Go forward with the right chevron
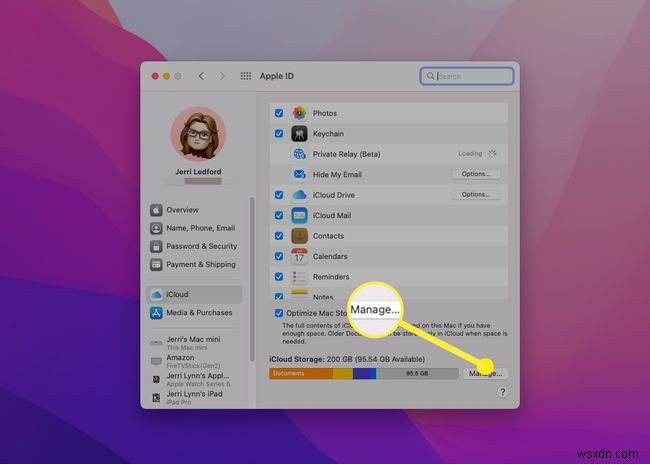Viewport: 650px width, 464px height. (x=222, y=76)
